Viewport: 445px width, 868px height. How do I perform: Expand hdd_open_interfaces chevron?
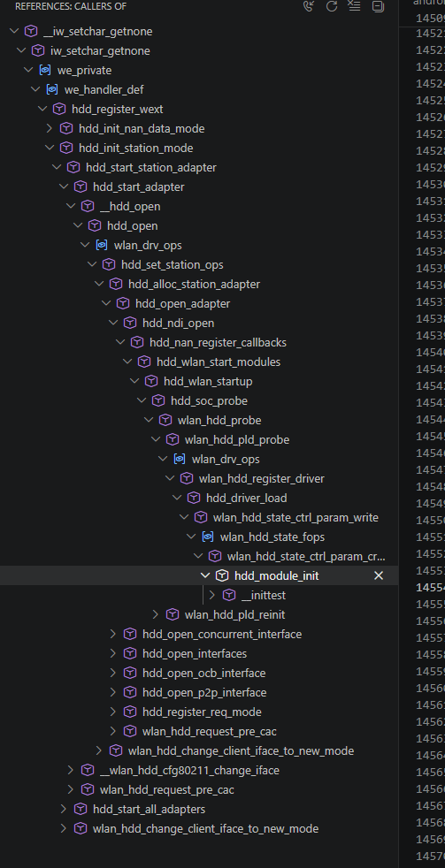tap(113, 653)
